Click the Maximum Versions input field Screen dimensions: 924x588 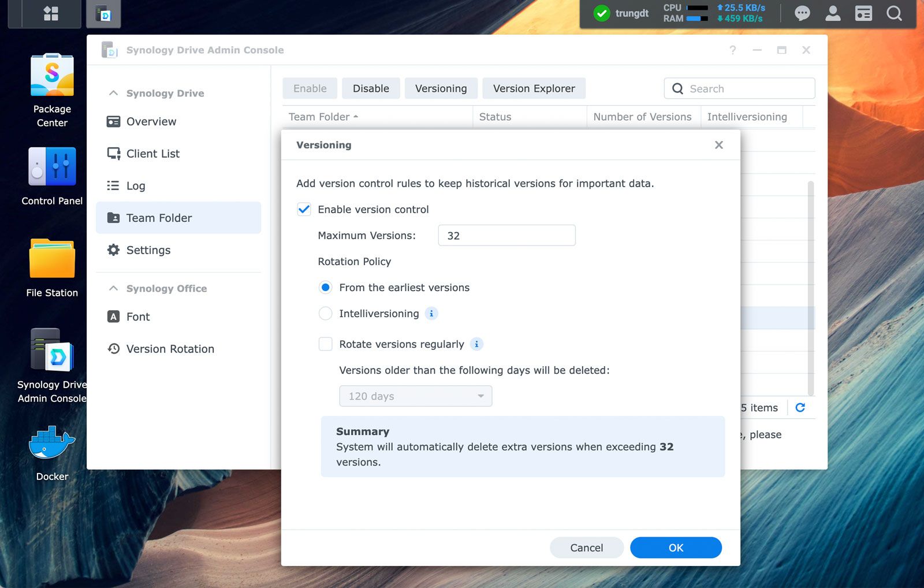click(x=507, y=236)
